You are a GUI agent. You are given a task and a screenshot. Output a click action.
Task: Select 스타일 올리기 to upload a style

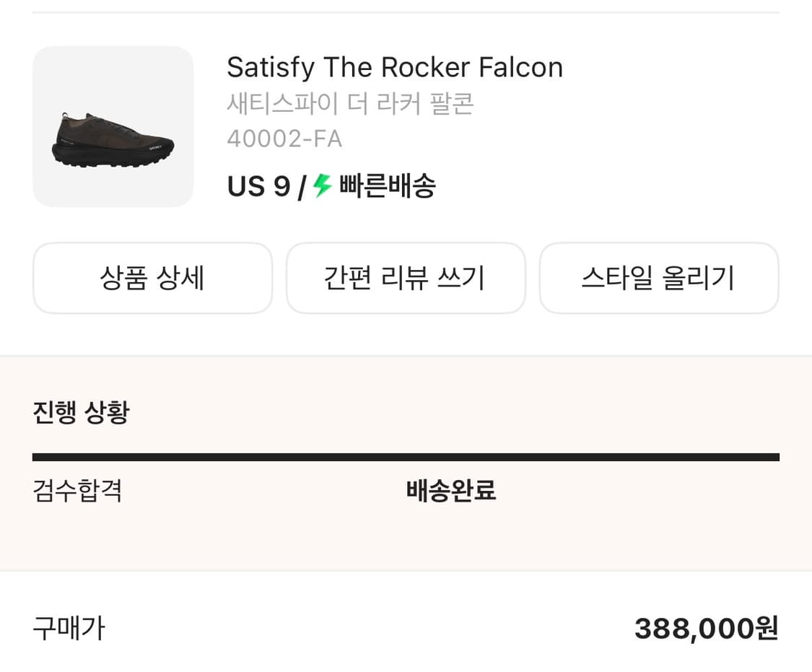(x=659, y=278)
